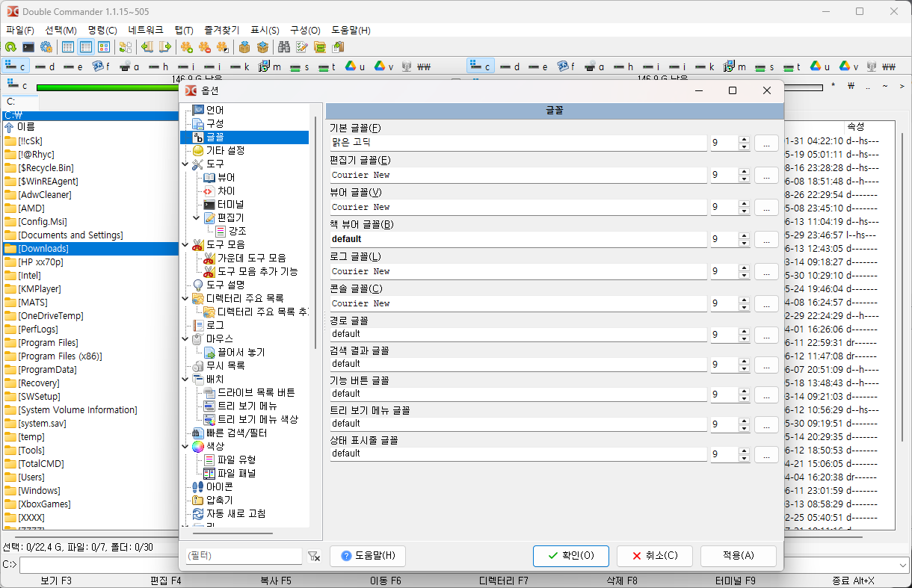The image size is (912, 588).
Task: Select drive d in left drive bar
Action: [46, 66]
